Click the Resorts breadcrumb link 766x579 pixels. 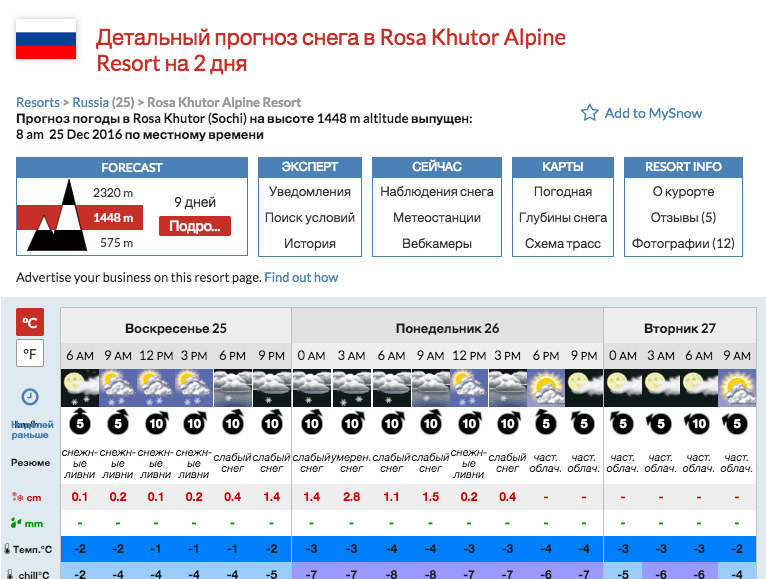(x=38, y=103)
